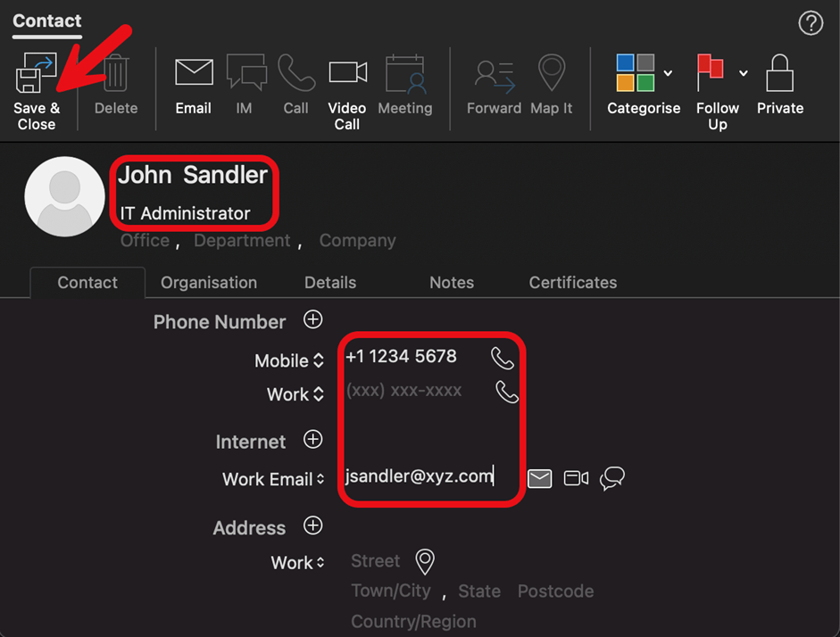840x637 pixels.
Task: Click the Office placeholder field
Action: (145, 240)
